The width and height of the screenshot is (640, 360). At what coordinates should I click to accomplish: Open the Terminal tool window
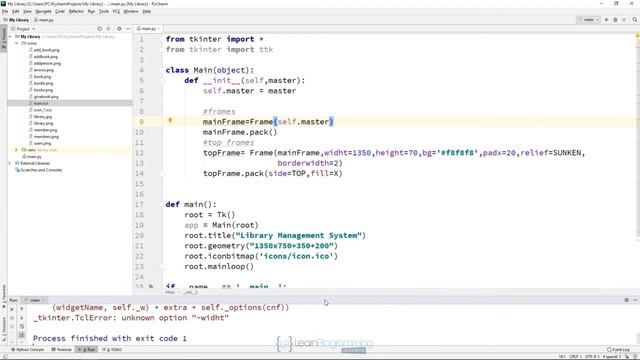tap(61, 350)
